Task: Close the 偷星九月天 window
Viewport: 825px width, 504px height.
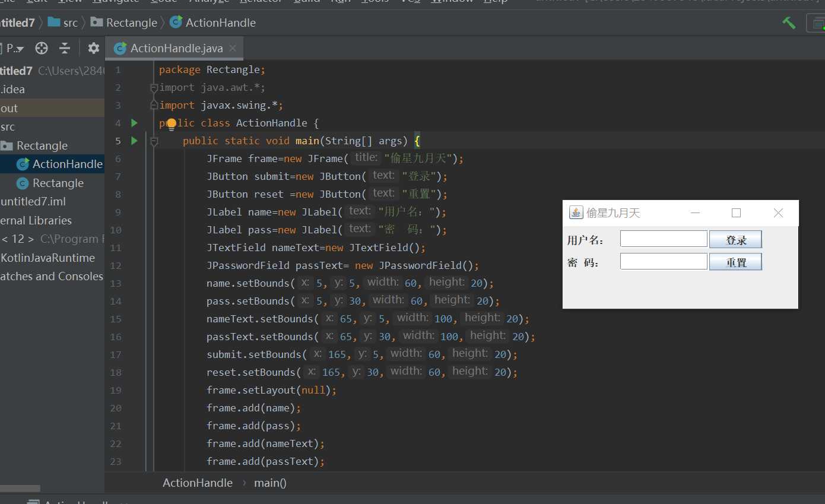Action: pos(778,213)
